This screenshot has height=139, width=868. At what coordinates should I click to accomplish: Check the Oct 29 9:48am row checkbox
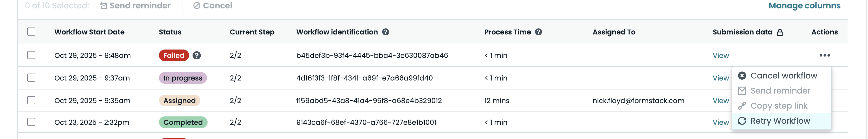(31, 55)
